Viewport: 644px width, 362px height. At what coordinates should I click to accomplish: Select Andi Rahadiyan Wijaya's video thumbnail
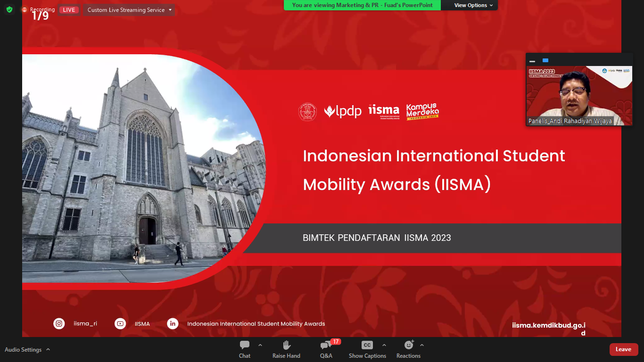(579, 96)
